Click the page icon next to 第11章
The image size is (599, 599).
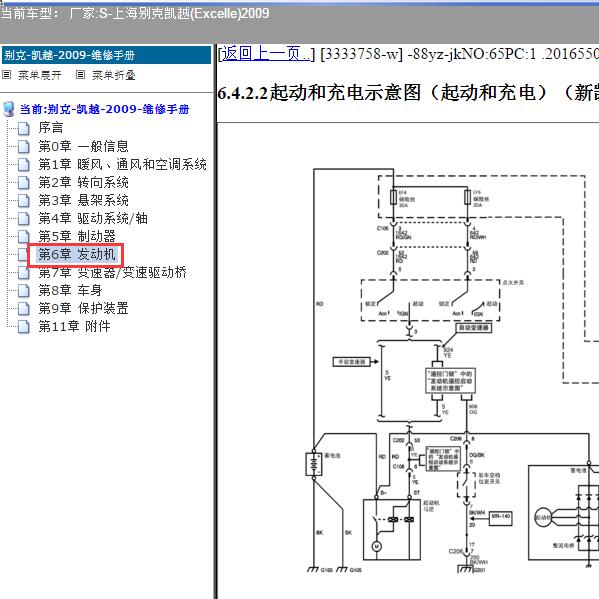[24, 327]
